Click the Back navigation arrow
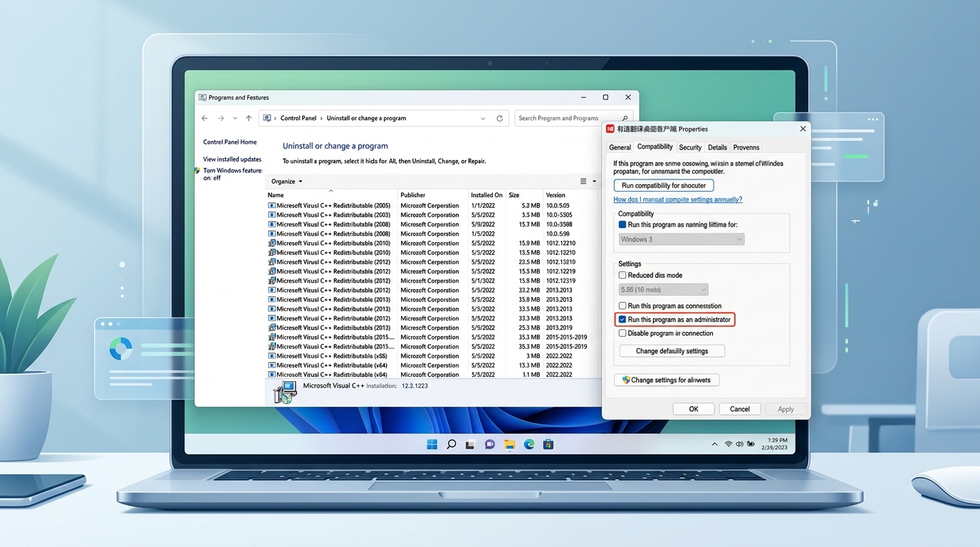The width and height of the screenshot is (980, 547). pos(204,118)
